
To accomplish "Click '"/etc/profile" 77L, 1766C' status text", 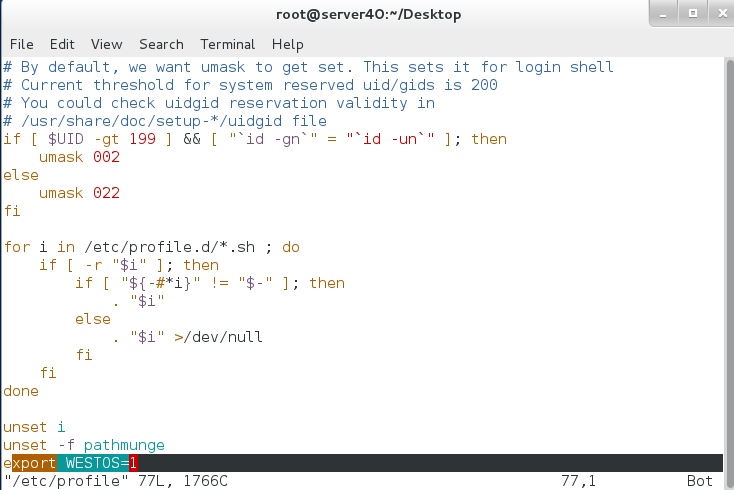I will 116,481.
